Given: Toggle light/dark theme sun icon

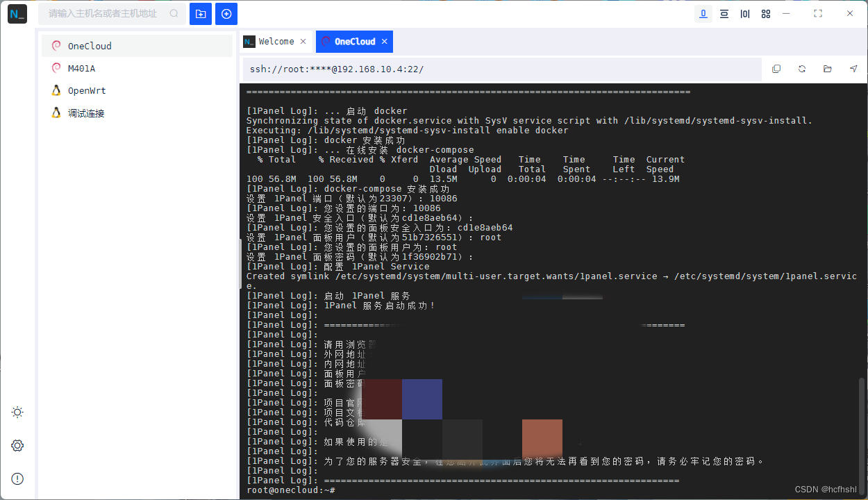Looking at the screenshot, I should [17, 412].
